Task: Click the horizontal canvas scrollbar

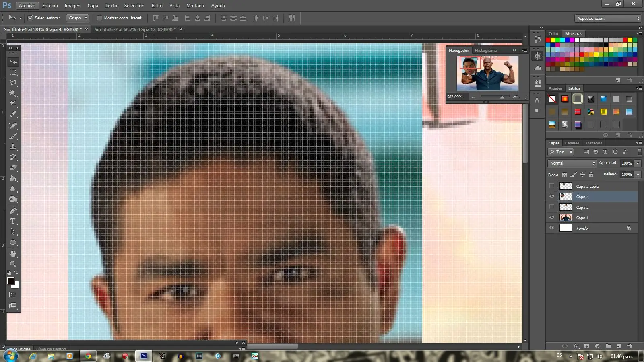Action: point(272,346)
